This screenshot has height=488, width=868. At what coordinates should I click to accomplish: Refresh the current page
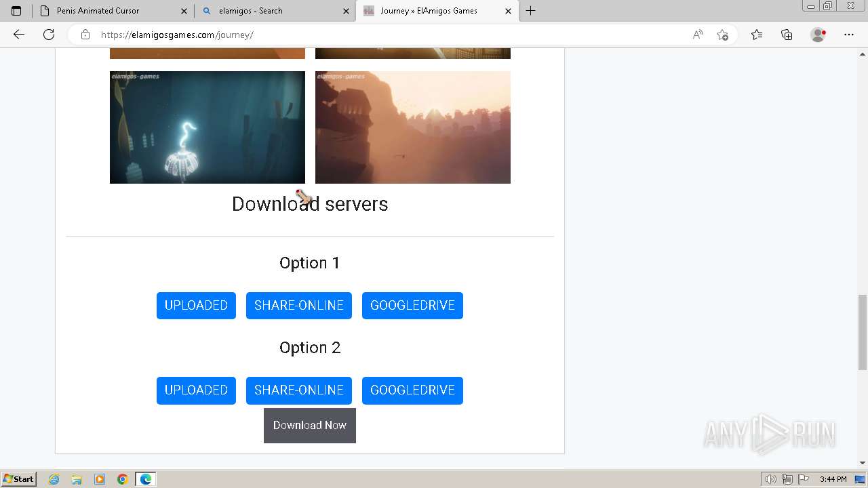tap(49, 35)
